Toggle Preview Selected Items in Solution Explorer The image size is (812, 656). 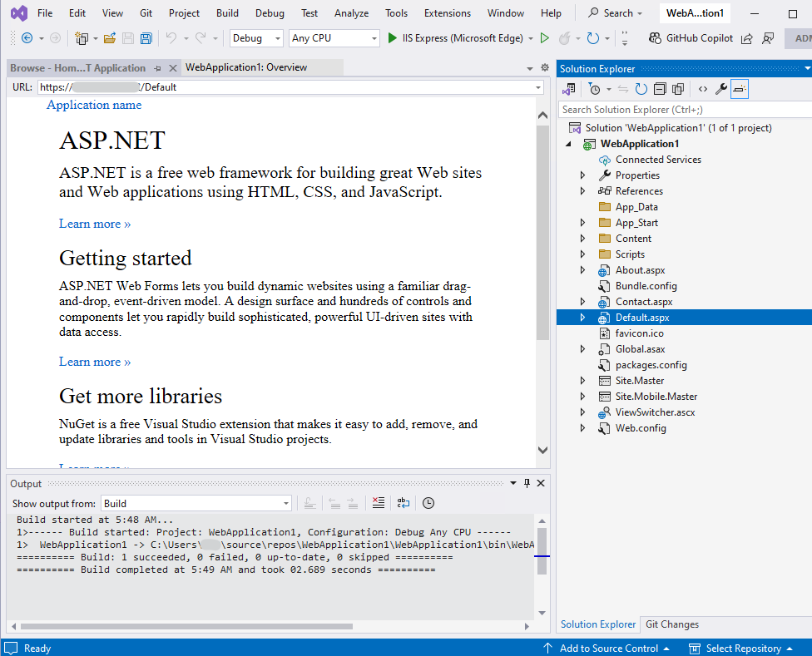740,89
